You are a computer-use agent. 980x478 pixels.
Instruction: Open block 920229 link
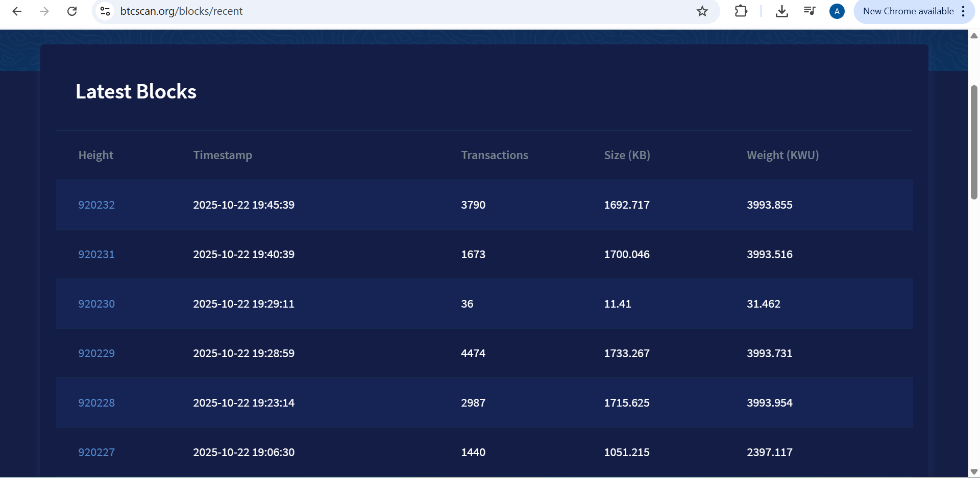tap(96, 354)
